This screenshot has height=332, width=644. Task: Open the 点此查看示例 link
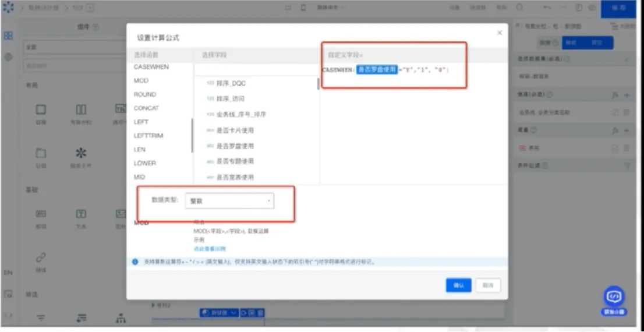click(210, 249)
